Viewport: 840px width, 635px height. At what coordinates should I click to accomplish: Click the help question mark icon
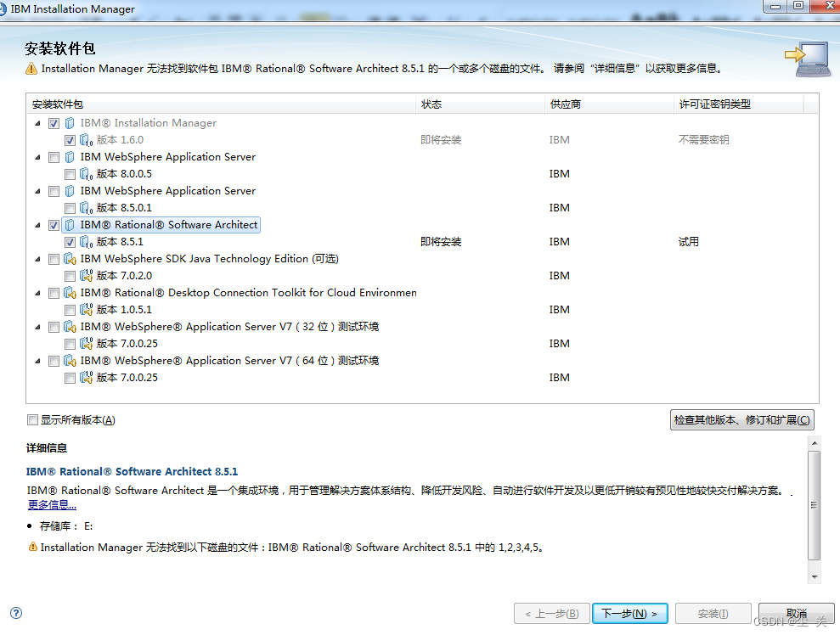point(15,613)
